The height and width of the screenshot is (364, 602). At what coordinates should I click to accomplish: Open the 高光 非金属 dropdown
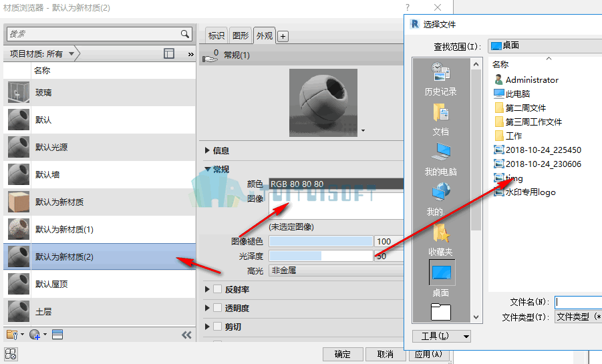336,270
